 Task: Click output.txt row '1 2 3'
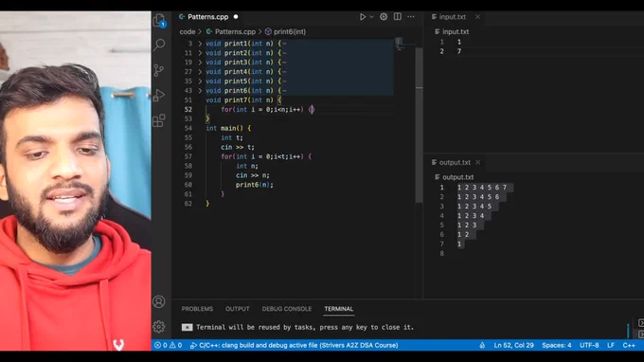click(x=467, y=226)
